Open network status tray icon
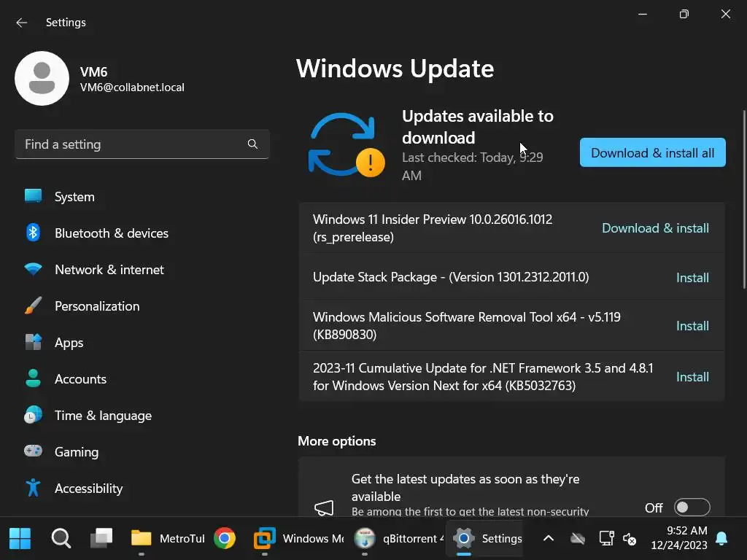This screenshot has width=747, height=560. (606, 539)
